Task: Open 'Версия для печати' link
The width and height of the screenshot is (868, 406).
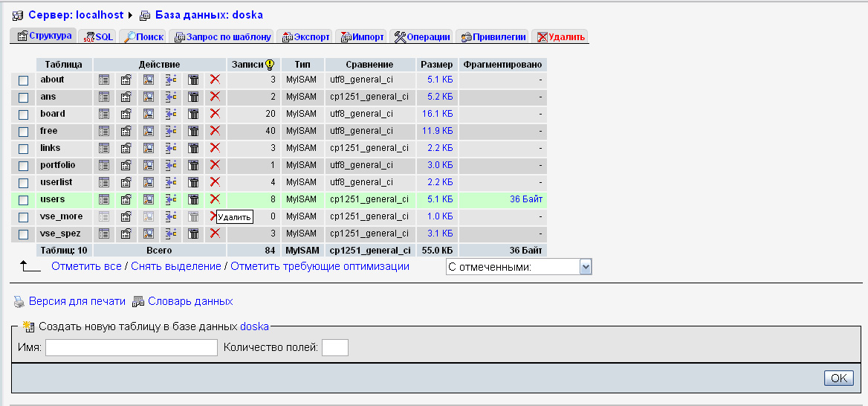Action: pos(77,302)
